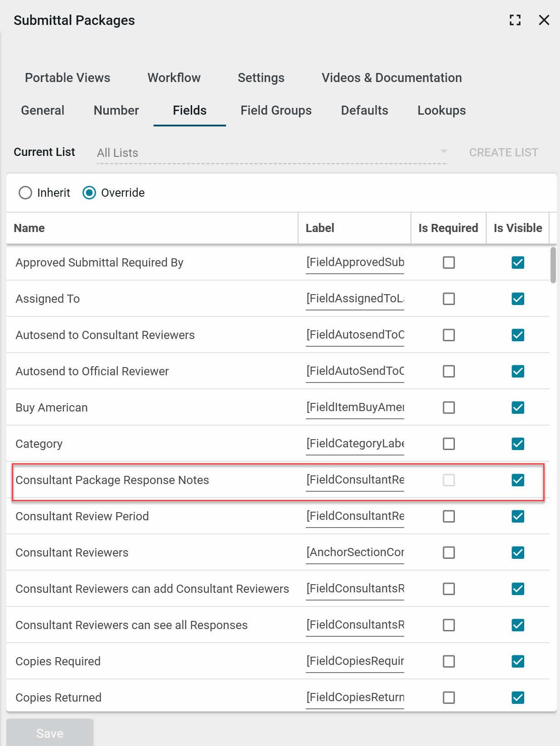Edit the label for Approved Submittal Required By

coord(355,262)
